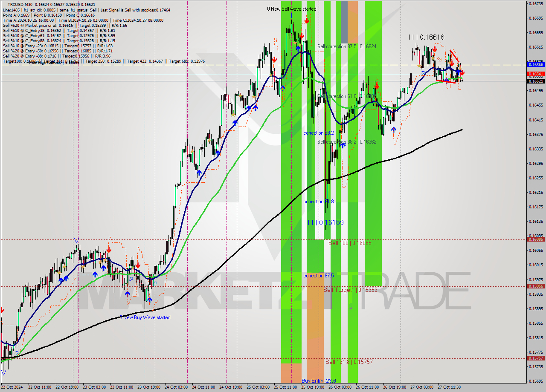Viewport: 546px width, 392px height.
Task: Click the 0.16015 price scale value
Action: [x=536, y=265]
